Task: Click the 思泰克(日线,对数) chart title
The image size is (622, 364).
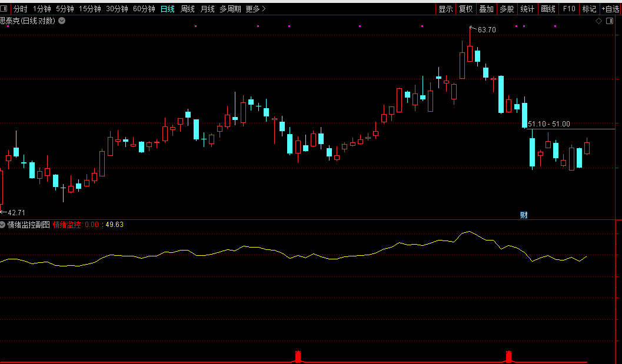Action: click(28, 21)
